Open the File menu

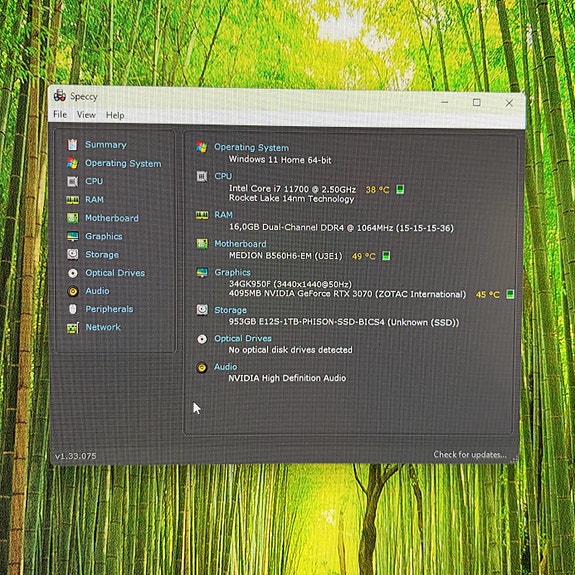click(x=60, y=114)
